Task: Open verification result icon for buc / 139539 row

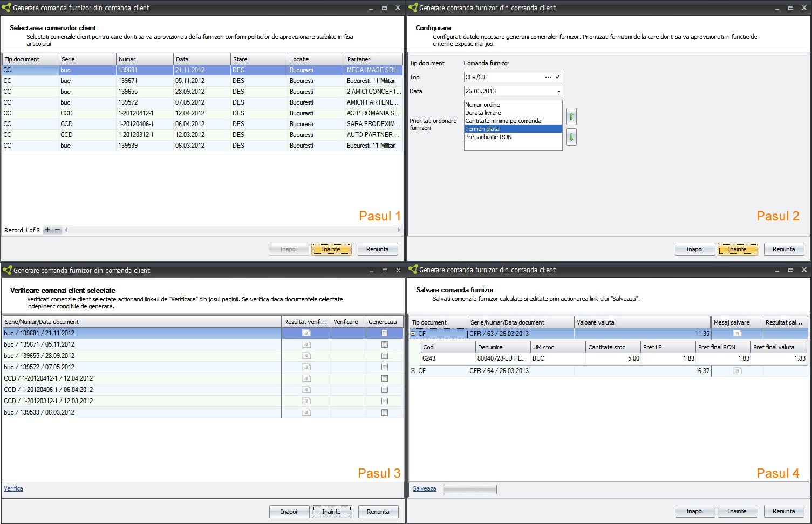Action: tap(306, 412)
